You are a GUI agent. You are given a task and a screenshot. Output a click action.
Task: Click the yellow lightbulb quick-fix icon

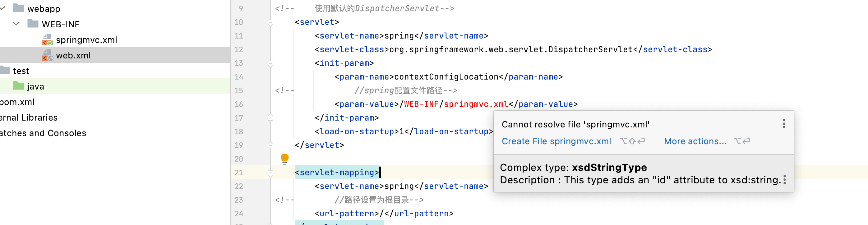click(284, 158)
